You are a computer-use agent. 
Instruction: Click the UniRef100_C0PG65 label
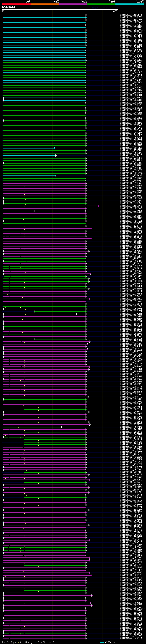click(131, 87)
